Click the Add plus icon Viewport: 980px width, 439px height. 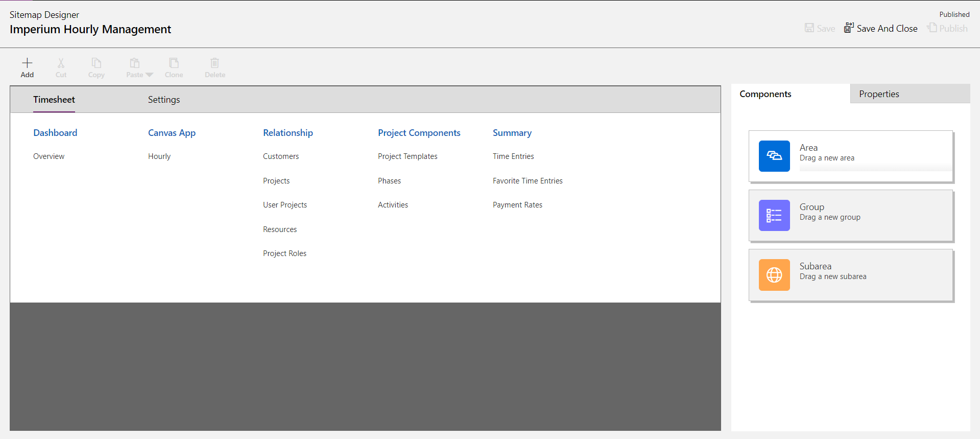point(27,63)
